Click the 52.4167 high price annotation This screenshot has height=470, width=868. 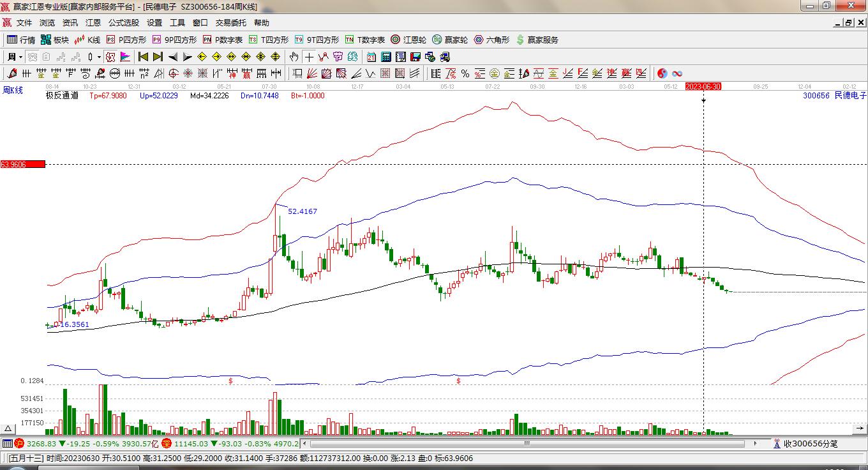pos(303,211)
